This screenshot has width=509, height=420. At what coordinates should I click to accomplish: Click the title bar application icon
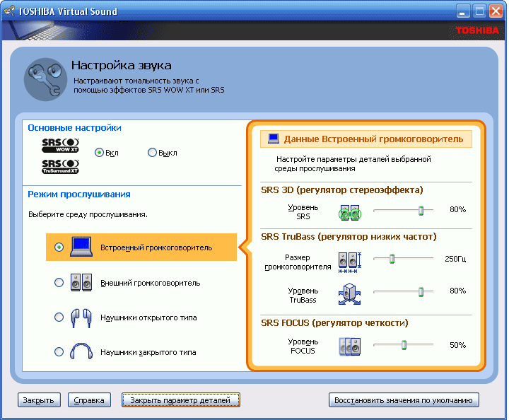coord(9,11)
